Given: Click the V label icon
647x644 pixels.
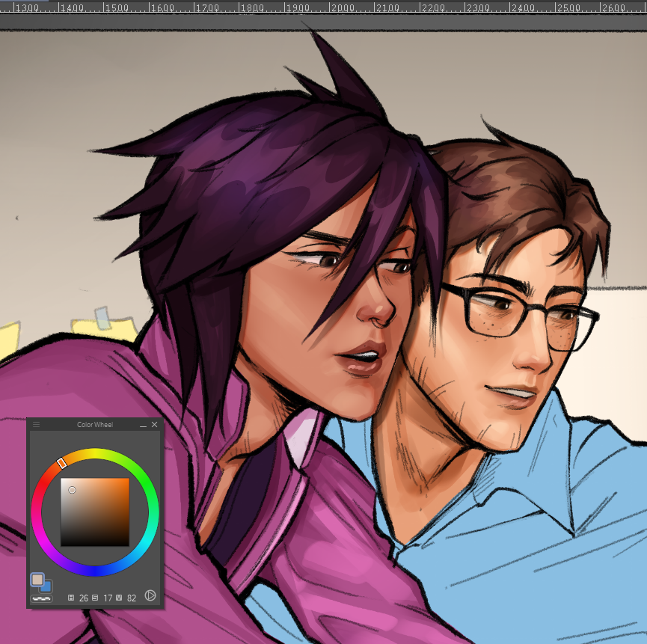Looking at the screenshot, I should 119,598.
